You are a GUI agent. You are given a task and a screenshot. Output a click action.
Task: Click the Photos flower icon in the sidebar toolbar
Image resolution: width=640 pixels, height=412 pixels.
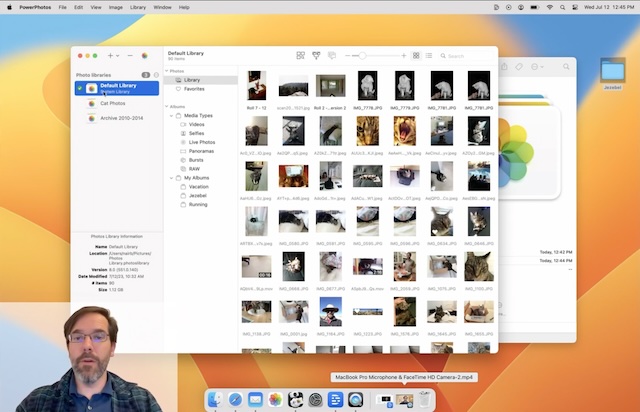coord(144,56)
